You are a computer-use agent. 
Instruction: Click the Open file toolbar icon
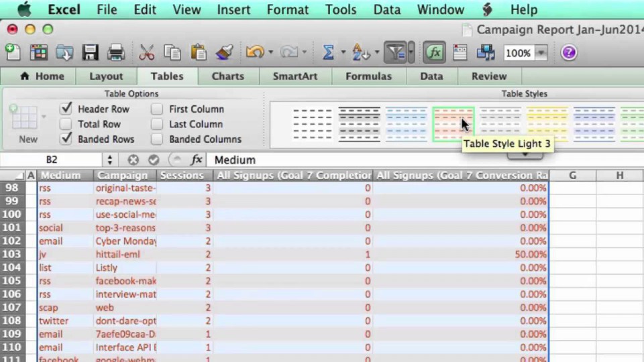point(64,52)
